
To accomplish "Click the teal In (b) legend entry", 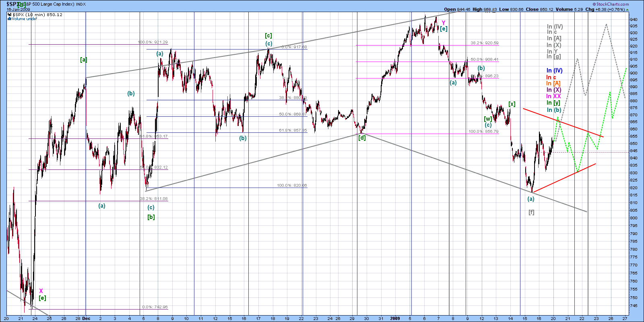I will [554, 110].
